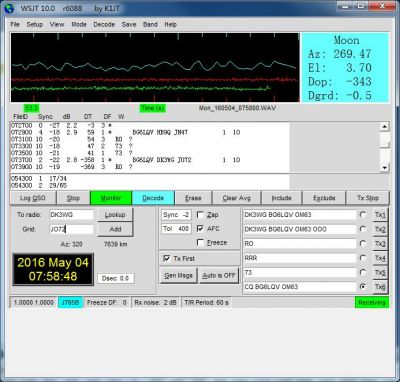
Task: Click the RO message text field
Action: tap(300, 244)
